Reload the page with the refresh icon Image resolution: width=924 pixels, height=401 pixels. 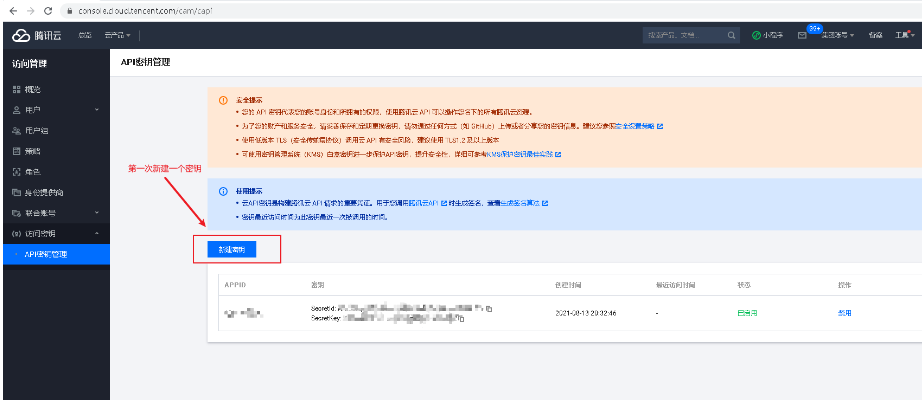coord(48,11)
